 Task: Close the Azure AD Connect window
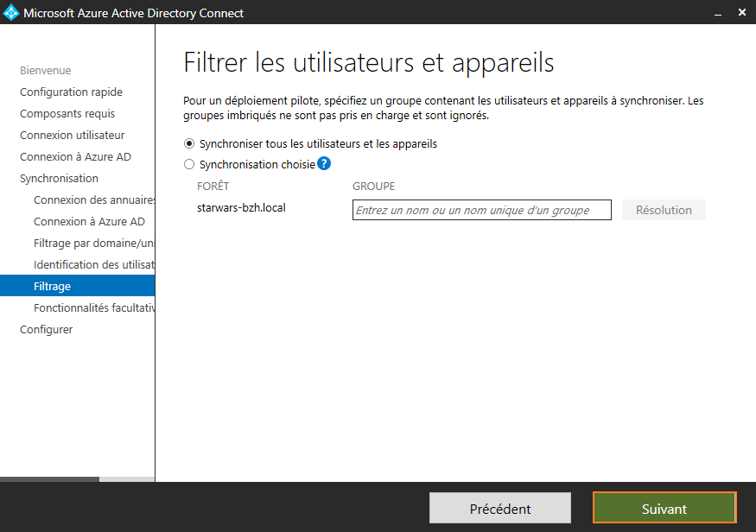(x=742, y=13)
